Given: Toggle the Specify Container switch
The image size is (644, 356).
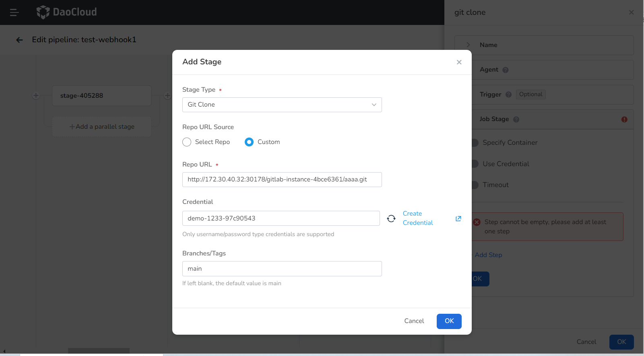Looking at the screenshot, I should click(475, 143).
